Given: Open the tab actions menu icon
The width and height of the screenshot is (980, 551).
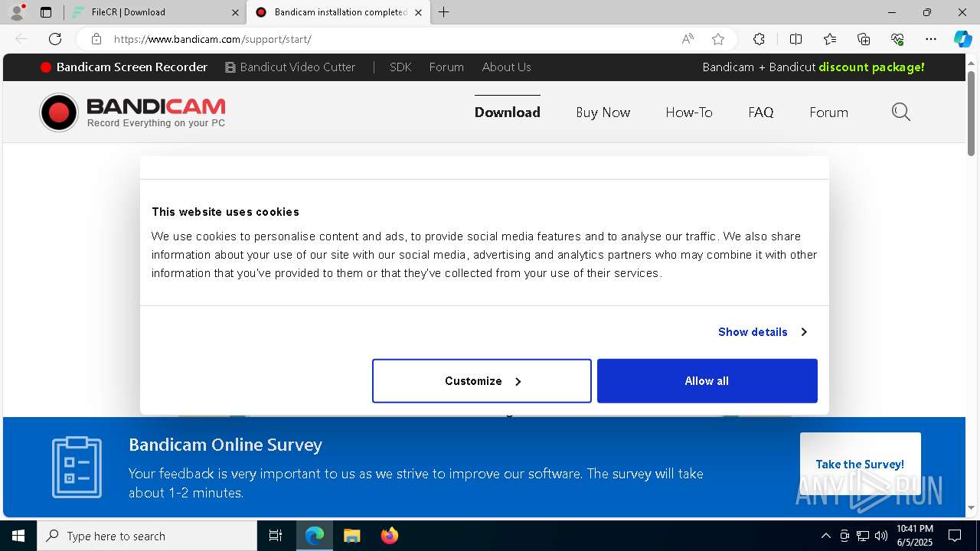Looking at the screenshot, I should tap(46, 12).
